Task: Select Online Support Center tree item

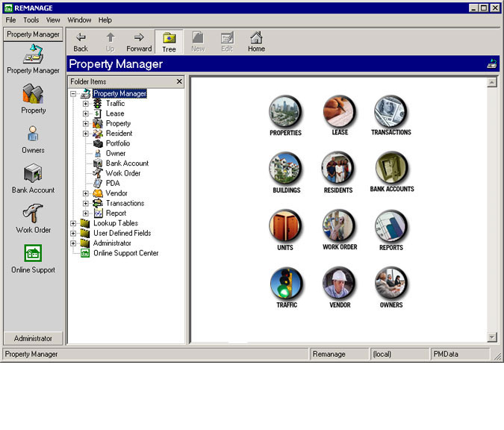Action: (x=126, y=253)
